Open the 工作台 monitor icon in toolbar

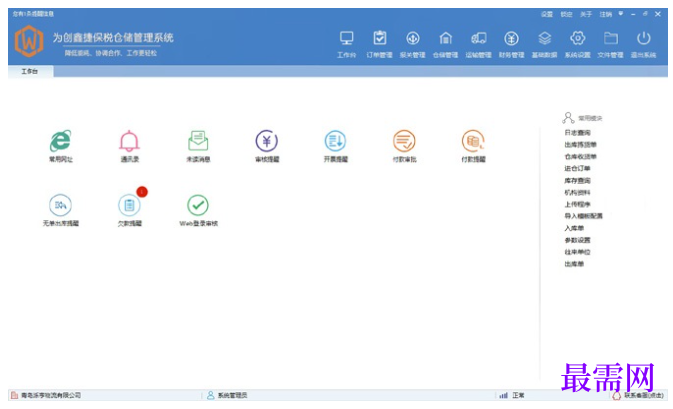(x=346, y=39)
